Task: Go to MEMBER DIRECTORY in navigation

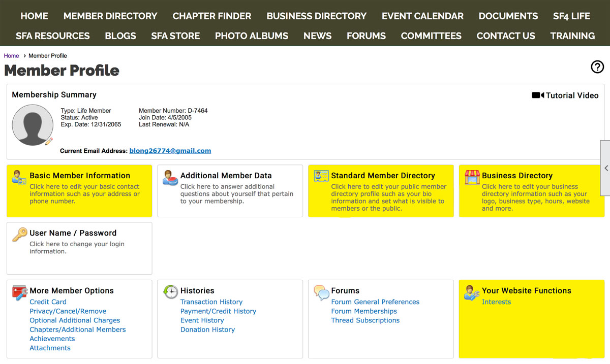Action: tap(110, 16)
